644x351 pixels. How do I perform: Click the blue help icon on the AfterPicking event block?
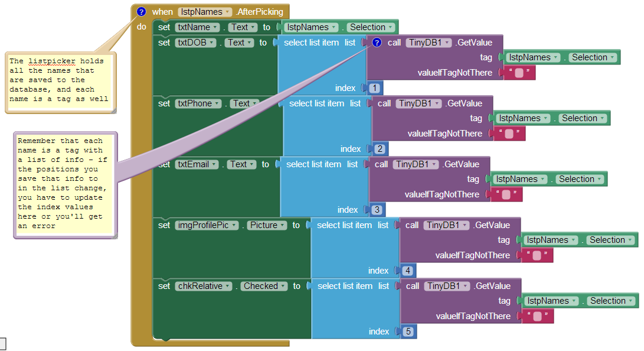tap(142, 11)
